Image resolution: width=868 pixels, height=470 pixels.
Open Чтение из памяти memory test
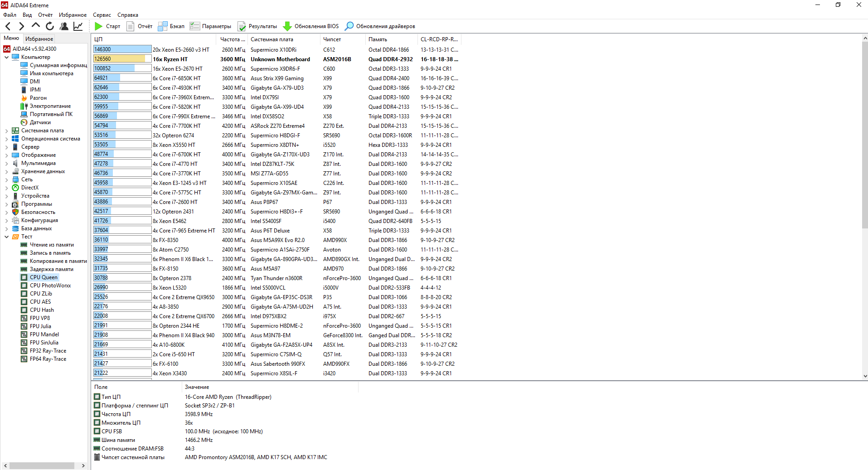coord(52,245)
